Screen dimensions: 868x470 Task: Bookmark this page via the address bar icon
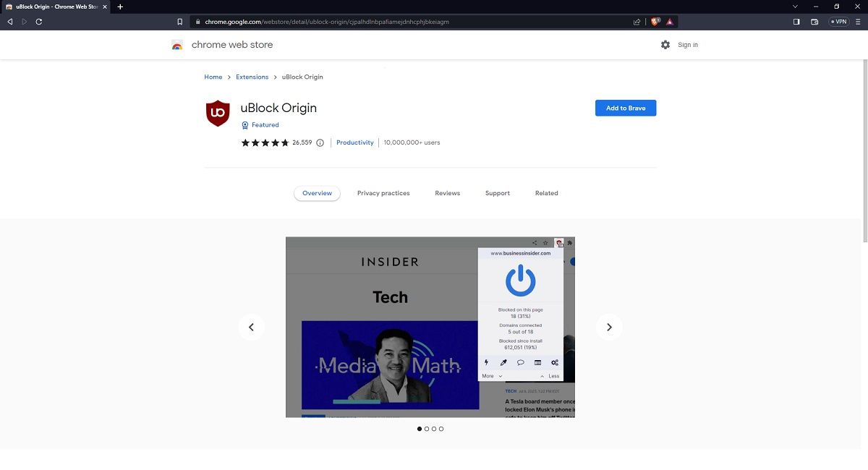[x=179, y=21]
